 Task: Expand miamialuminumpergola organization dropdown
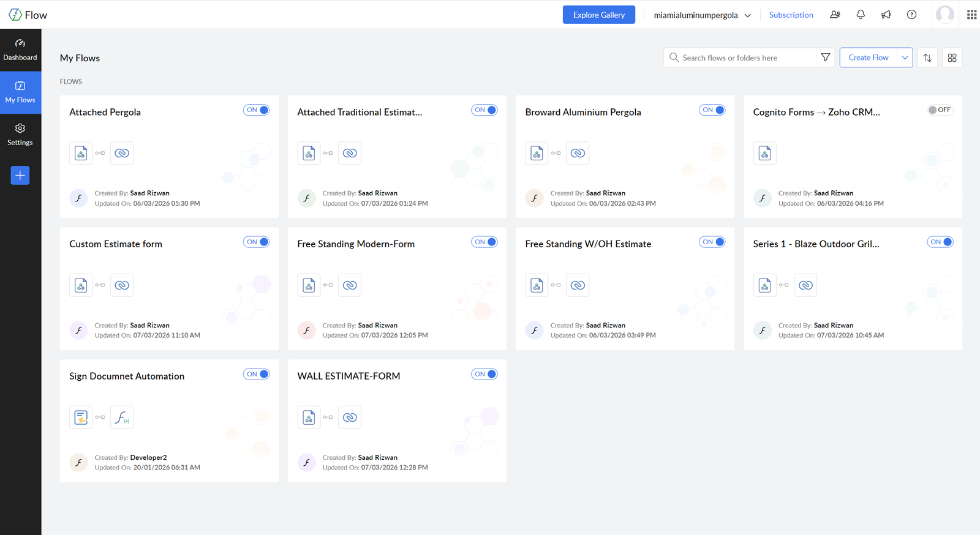pos(702,15)
